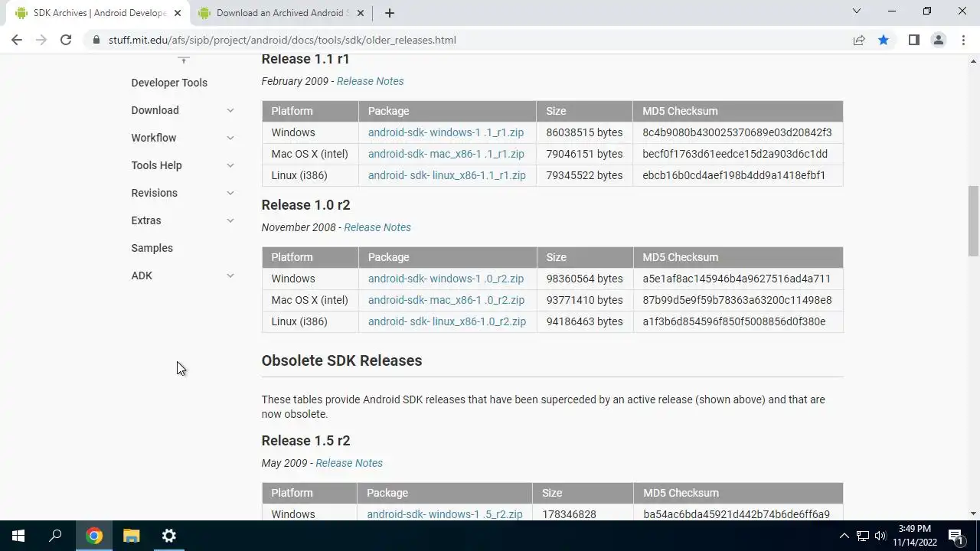Download android-sdk-linux_x86-1.0_r2.zip
The image size is (980, 551).
pos(447,321)
